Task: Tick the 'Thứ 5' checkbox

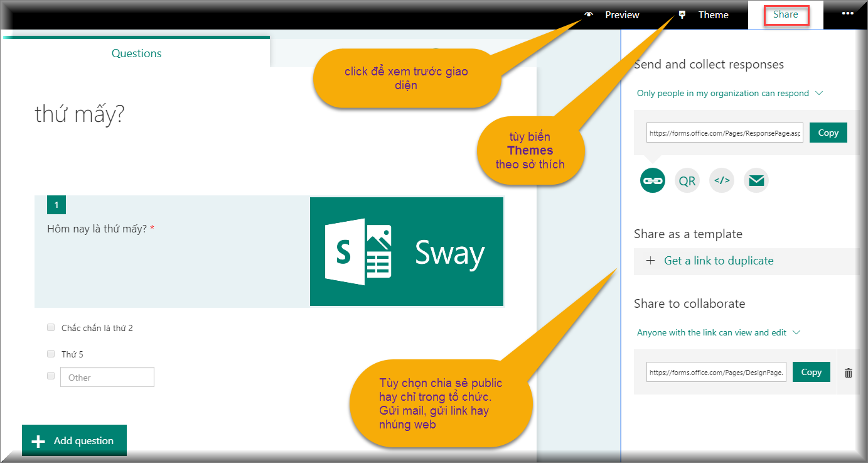Action: [51, 354]
